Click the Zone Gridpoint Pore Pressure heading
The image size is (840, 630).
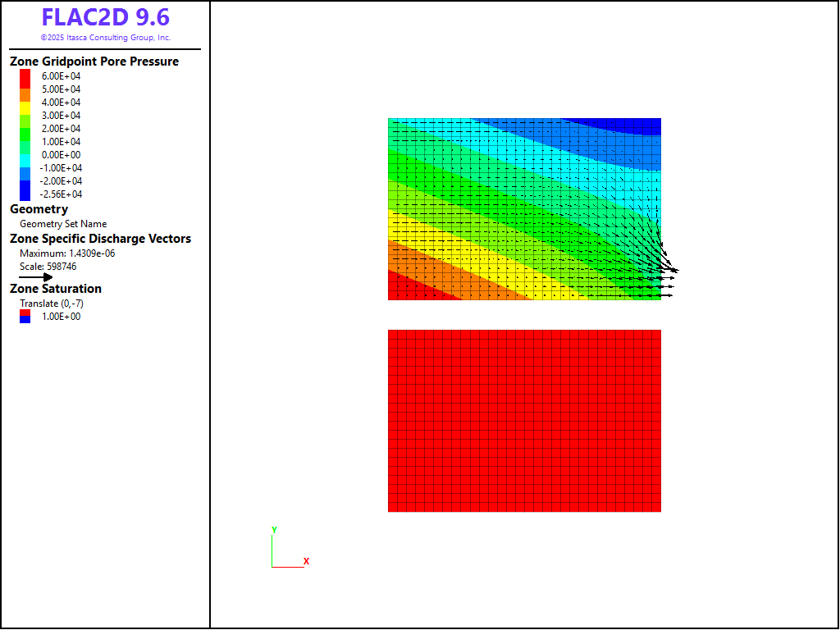94,62
